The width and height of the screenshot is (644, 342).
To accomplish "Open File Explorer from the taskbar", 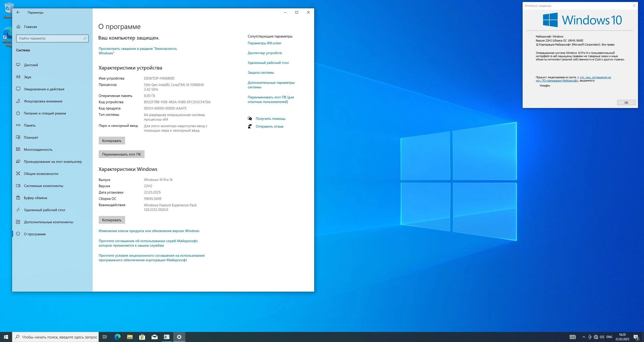I will (130, 337).
